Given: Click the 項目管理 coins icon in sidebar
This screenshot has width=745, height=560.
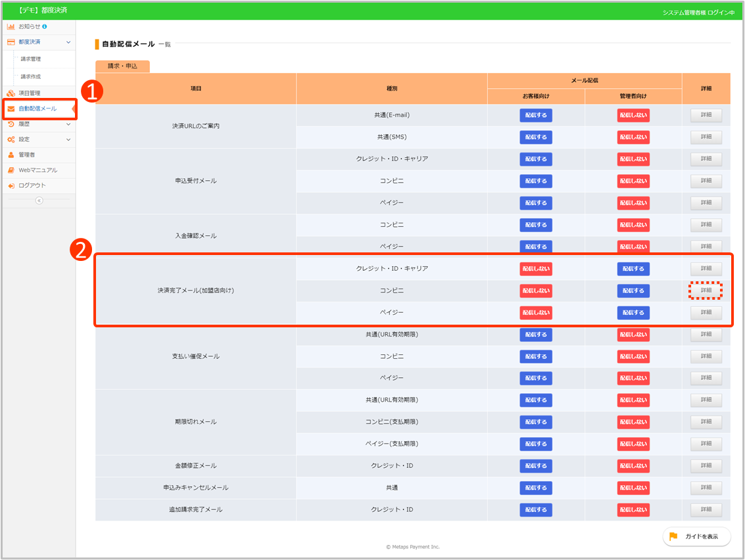Looking at the screenshot, I should click(11, 93).
